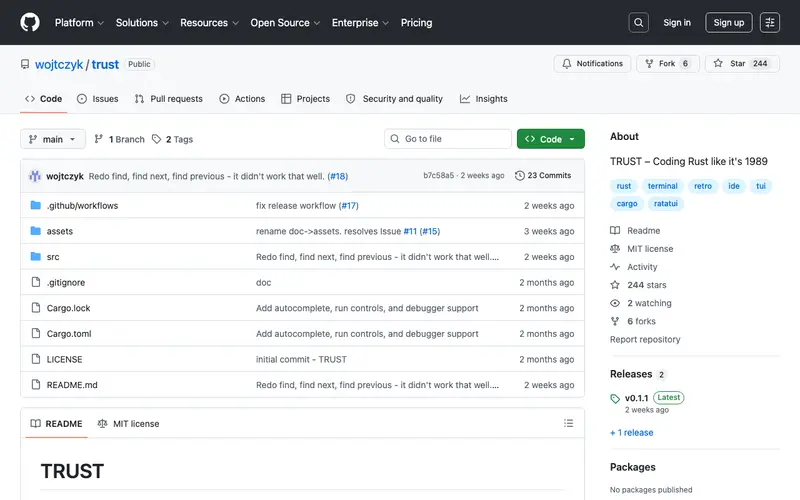Open the 2 Tags link

tap(172, 139)
